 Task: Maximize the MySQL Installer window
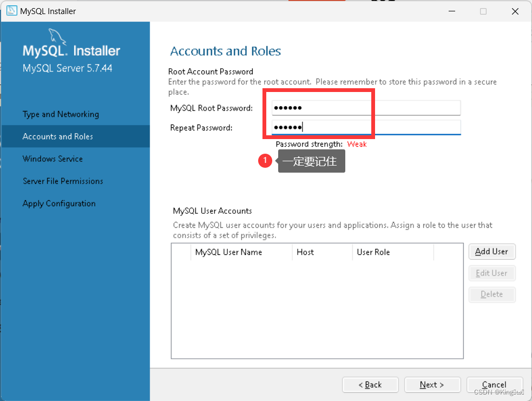pyautogui.click(x=483, y=11)
